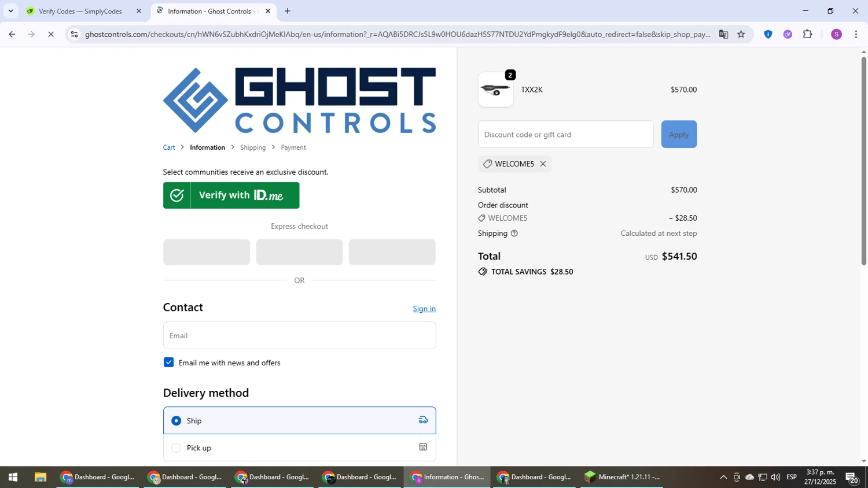Viewport: 868px width, 488px height.
Task: Open Chrome three-dot menu
Action: (856, 34)
